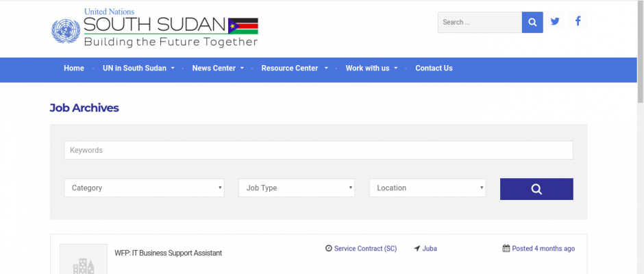Open the Location dropdown
Image resolution: width=644 pixels, height=274 pixels.
pyautogui.click(x=428, y=188)
